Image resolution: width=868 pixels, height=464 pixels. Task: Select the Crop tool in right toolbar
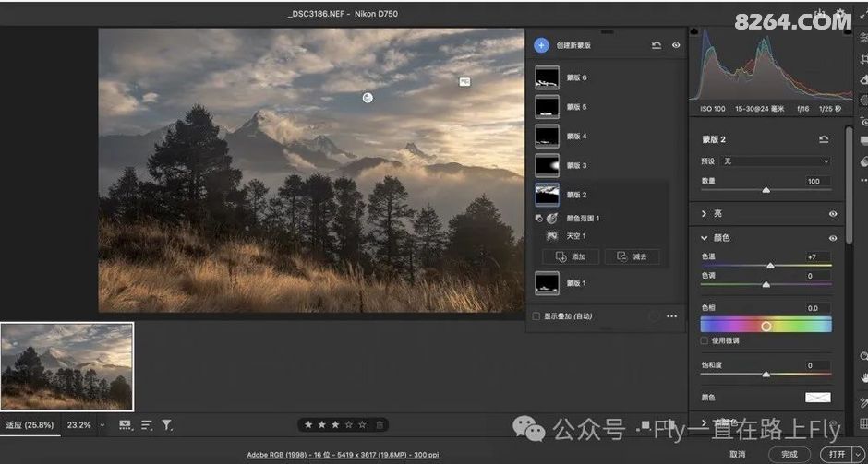tap(863, 59)
